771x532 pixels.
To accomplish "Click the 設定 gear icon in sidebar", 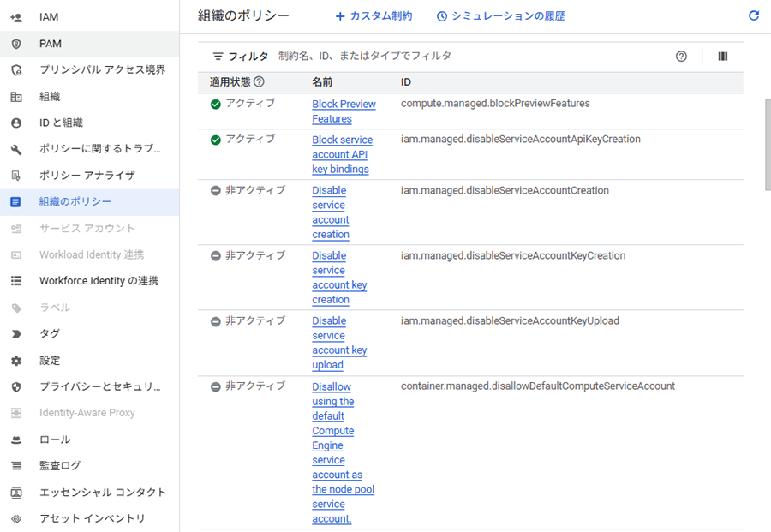I will coord(15,361).
